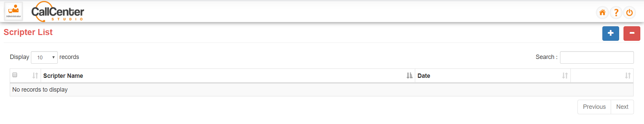Viewport: 644px width, 124px height.
Task: Toggle sort on checkbox column arrows
Action: [x=35, y=75]
